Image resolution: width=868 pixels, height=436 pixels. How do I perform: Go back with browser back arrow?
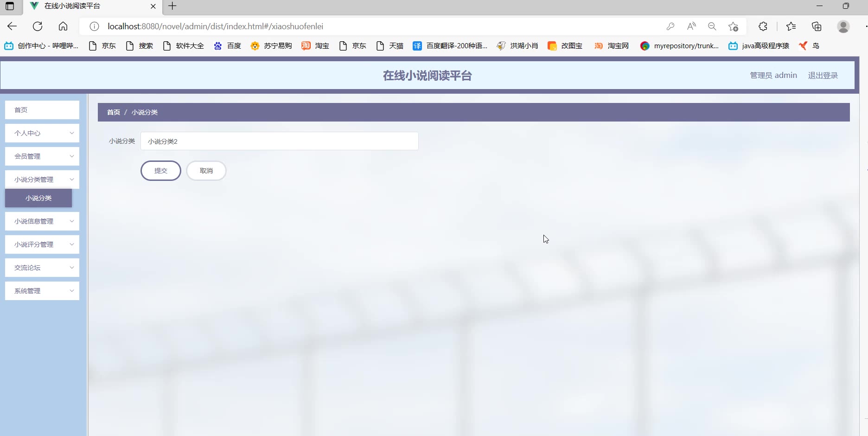(x=12, y=26)
